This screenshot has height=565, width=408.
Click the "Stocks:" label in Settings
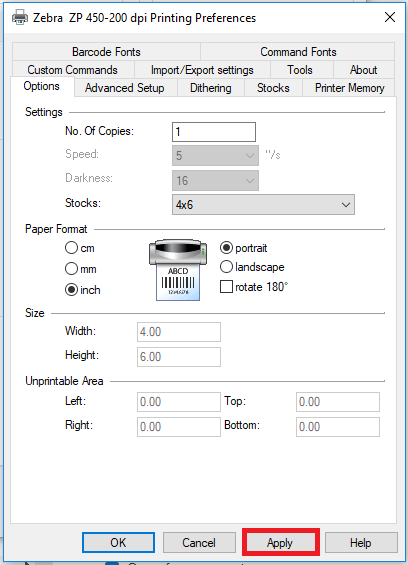83,203
